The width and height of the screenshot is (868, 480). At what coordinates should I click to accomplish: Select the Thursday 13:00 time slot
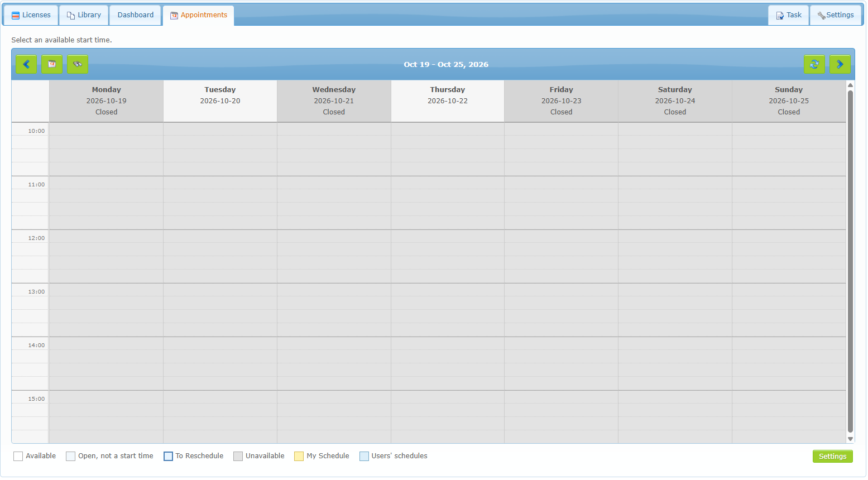(x=448, y=290)
